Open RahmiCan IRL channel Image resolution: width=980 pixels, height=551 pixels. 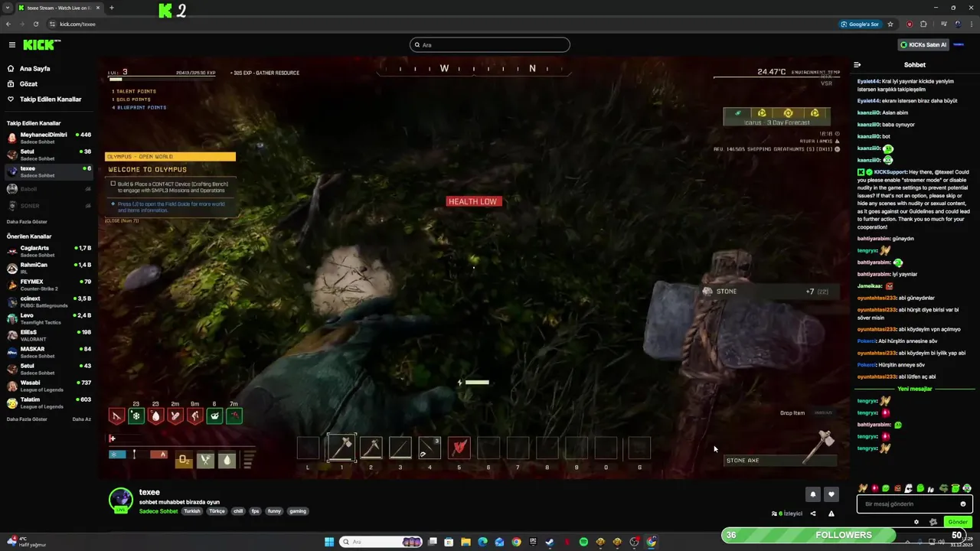coord(49,268)
